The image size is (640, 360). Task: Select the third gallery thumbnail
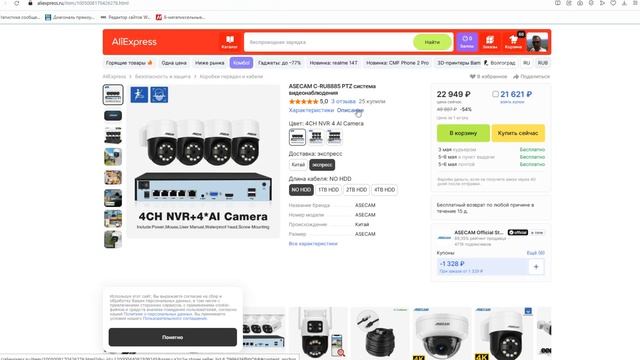pos(113,136)
